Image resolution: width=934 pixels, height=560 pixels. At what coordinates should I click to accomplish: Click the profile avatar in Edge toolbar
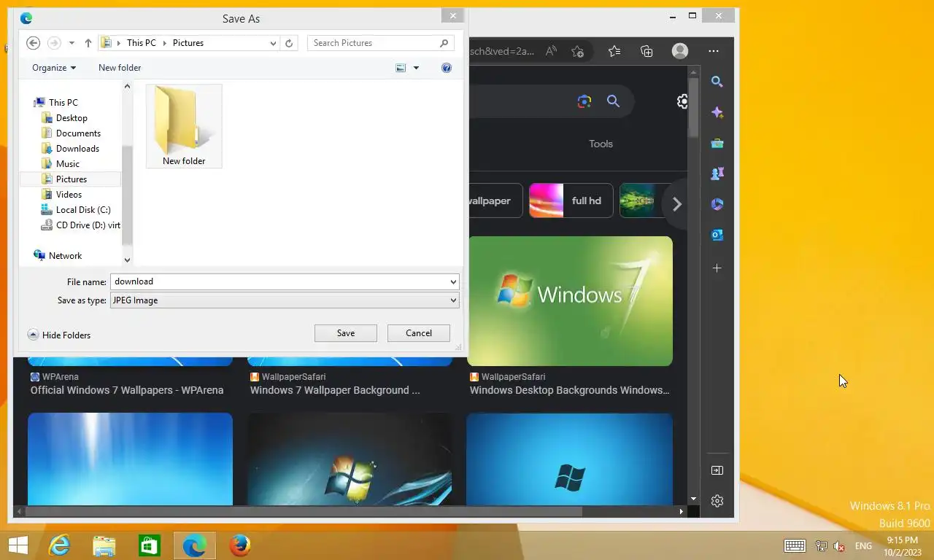(x=680, y=51)
